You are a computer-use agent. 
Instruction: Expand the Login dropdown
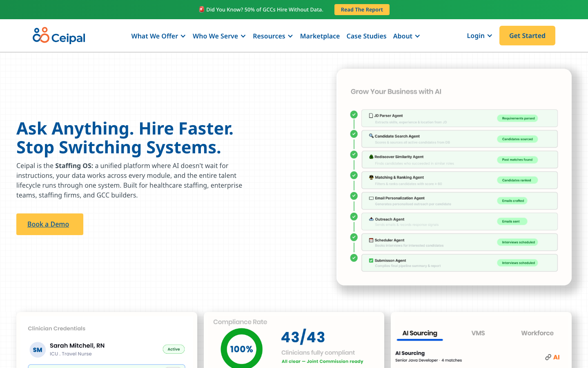[480, 36]
